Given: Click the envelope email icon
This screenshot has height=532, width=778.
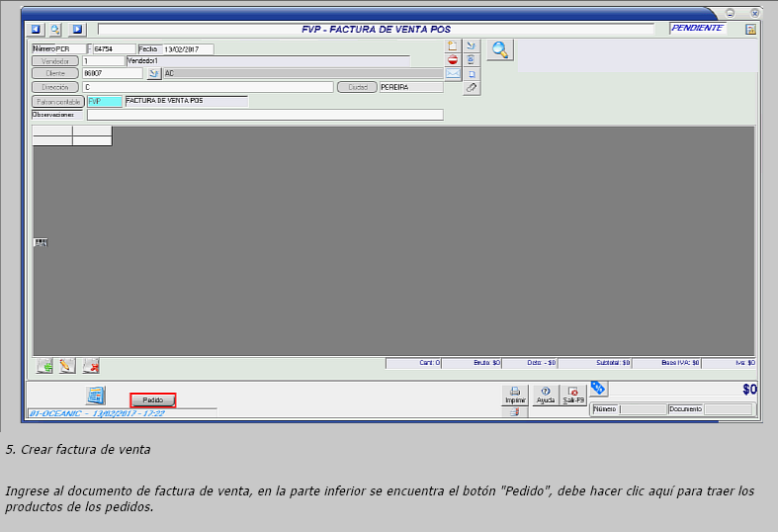Looking at the screenshot, I should (453, 74).
